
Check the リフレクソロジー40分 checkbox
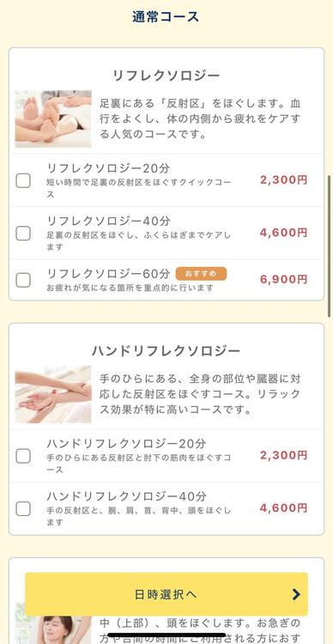(23, 234)
